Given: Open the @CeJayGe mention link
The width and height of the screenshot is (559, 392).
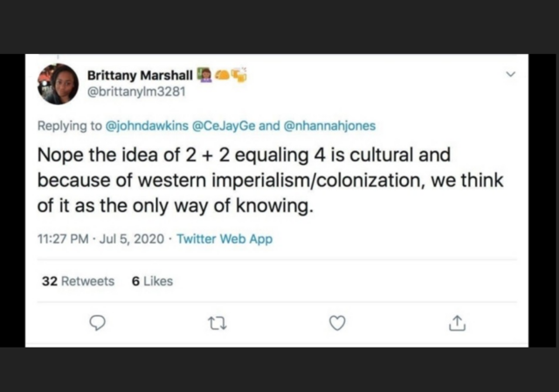Looking at the screenshot, I should click(x=224, y=126).
